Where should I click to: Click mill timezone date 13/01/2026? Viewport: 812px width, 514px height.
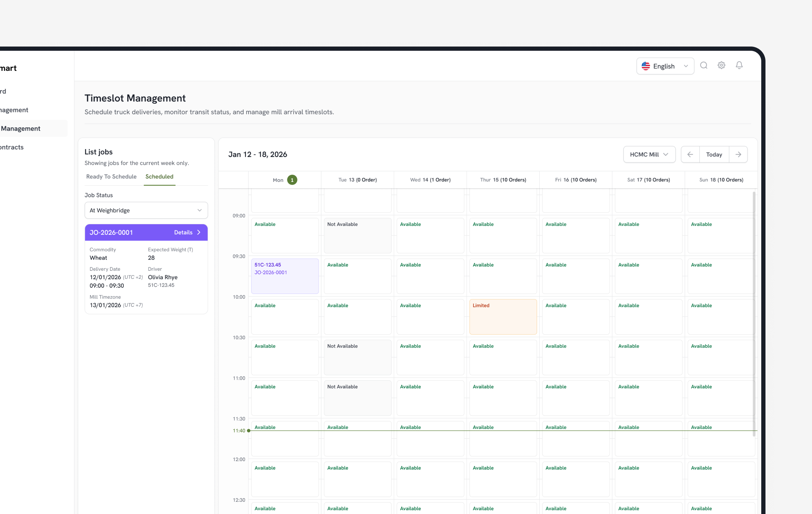click(x=105, y=305)
